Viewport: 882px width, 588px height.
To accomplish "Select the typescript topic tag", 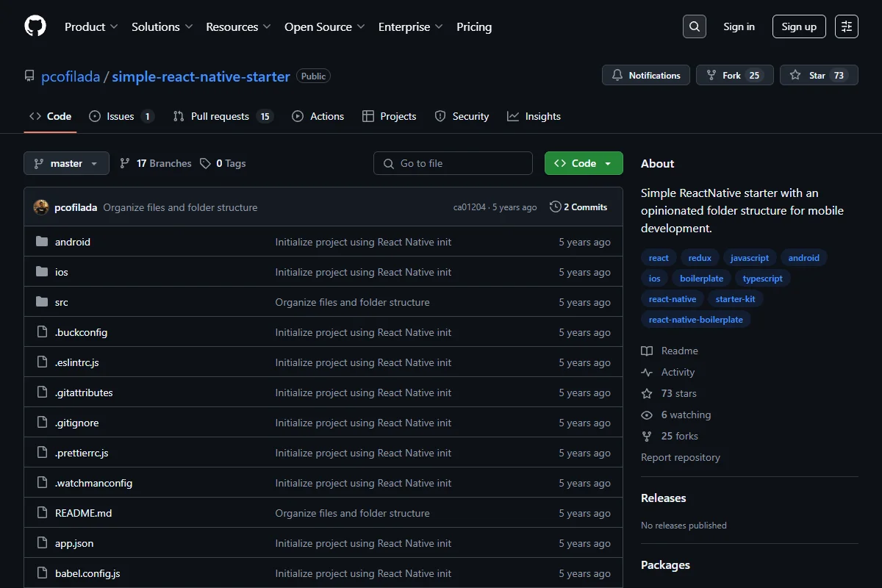I will pos(763,279).
